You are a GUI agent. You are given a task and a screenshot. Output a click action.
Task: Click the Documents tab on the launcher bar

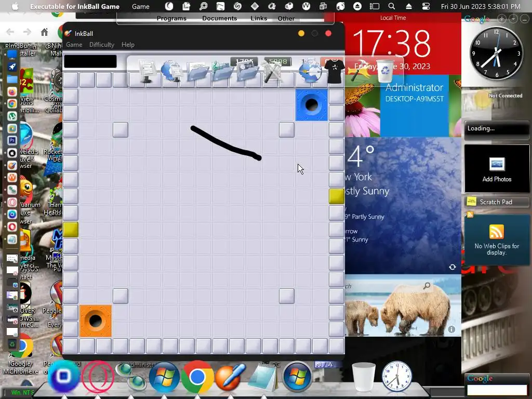220,18
